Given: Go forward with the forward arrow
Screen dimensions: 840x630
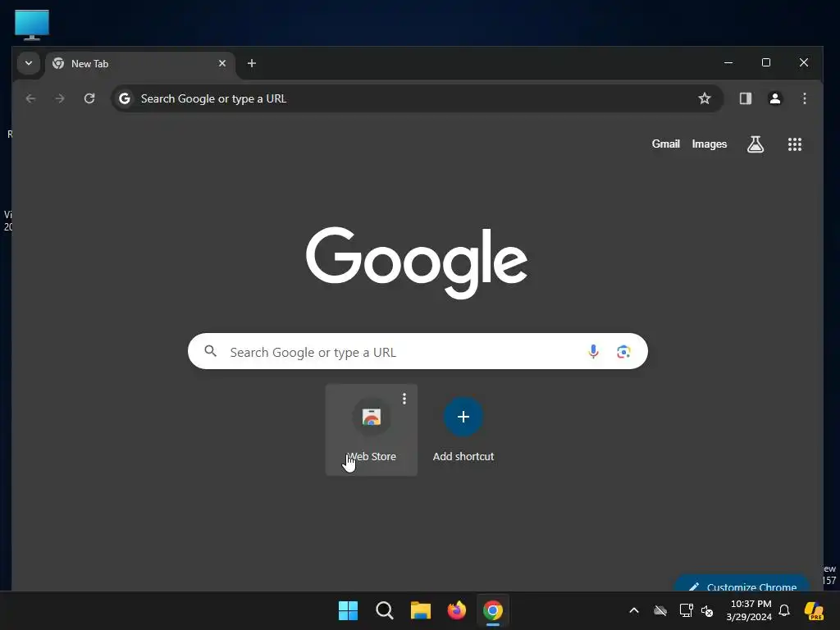Looking at the screenshot, I should click(60, 98).
